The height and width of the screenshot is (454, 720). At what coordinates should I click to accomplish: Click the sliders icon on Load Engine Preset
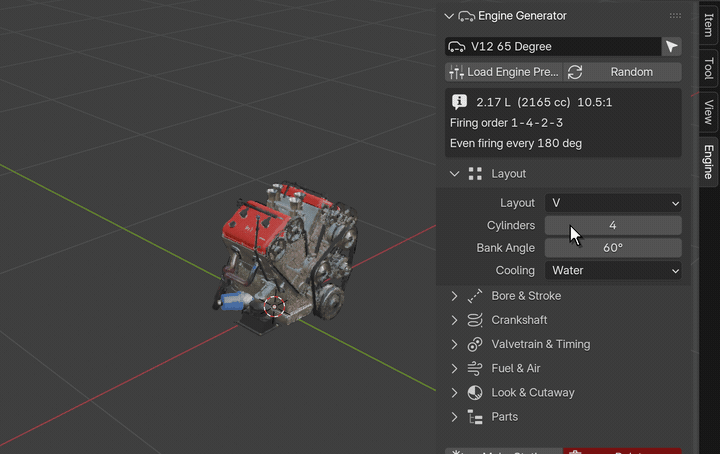pos(456,72)
